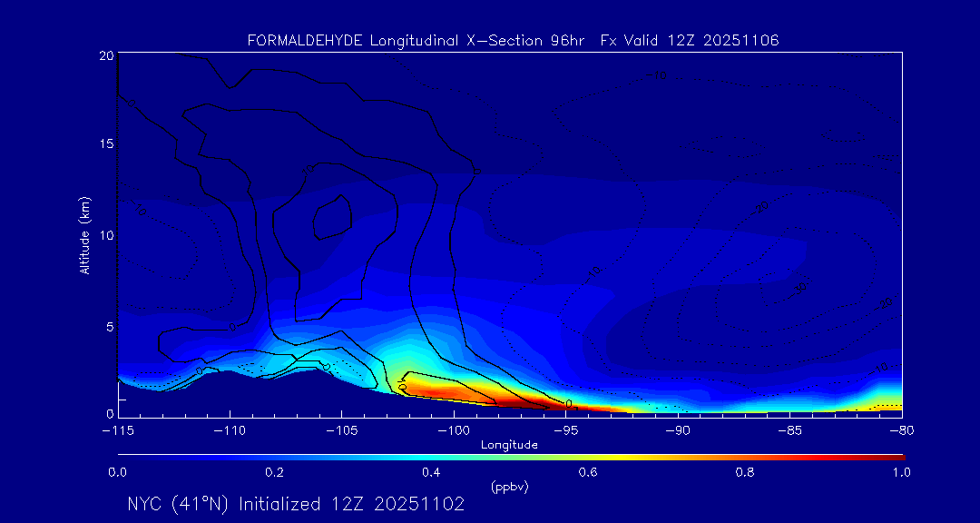
Task: Click colorbar label 0.8
Action: coord(745,472)
